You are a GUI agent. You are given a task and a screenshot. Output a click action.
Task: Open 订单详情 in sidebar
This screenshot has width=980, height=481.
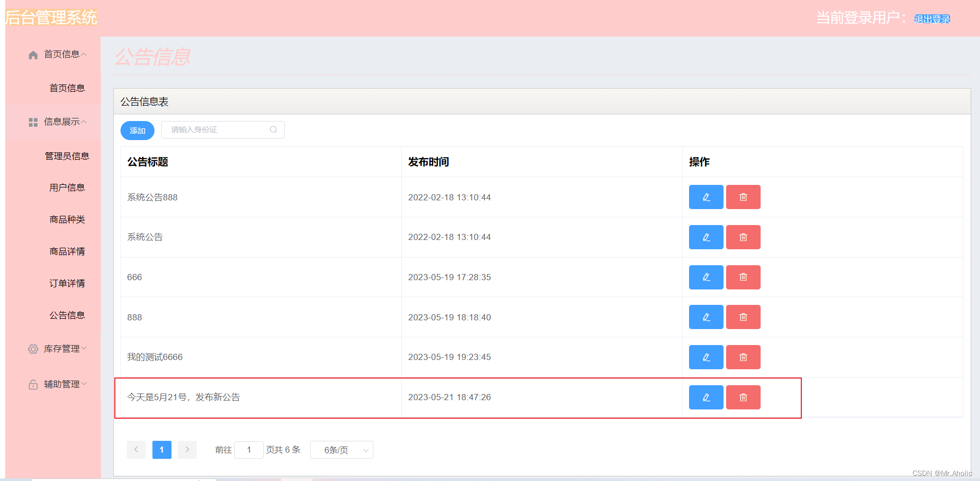(x=67, y=283)
